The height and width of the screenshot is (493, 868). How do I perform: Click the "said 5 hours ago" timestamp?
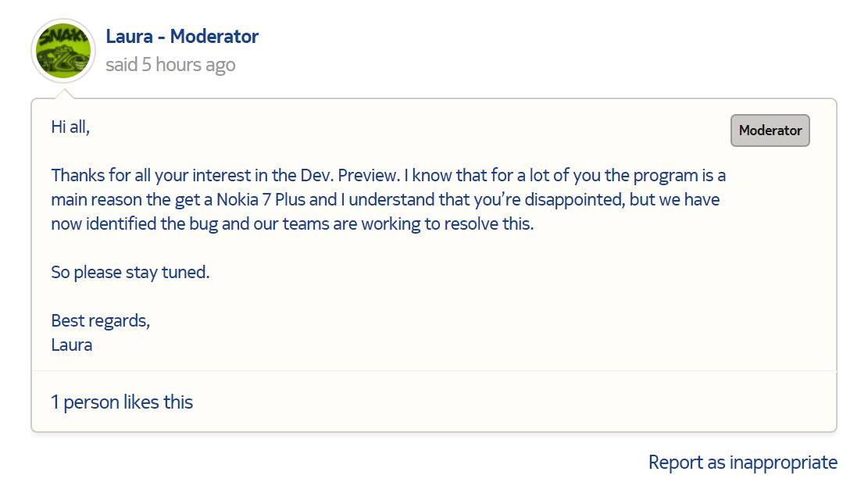pyautogui.click(x=170, y=65)
